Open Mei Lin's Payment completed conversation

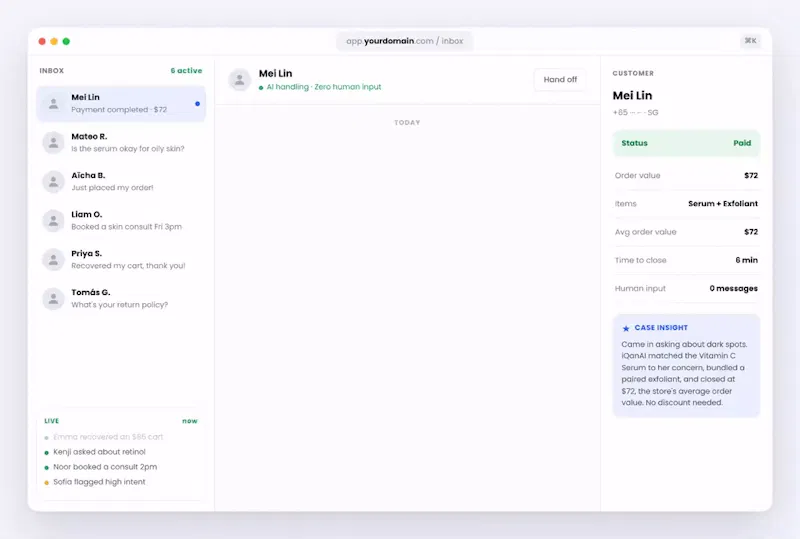click(121, 104)
